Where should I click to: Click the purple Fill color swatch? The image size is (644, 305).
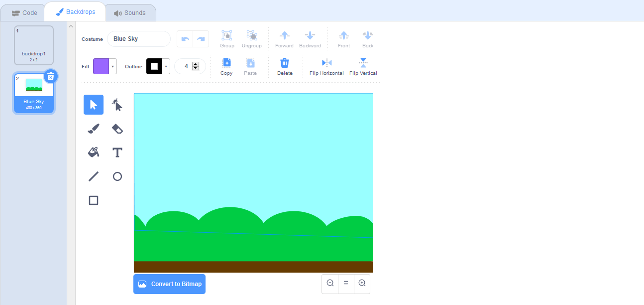tap(102, 66)
